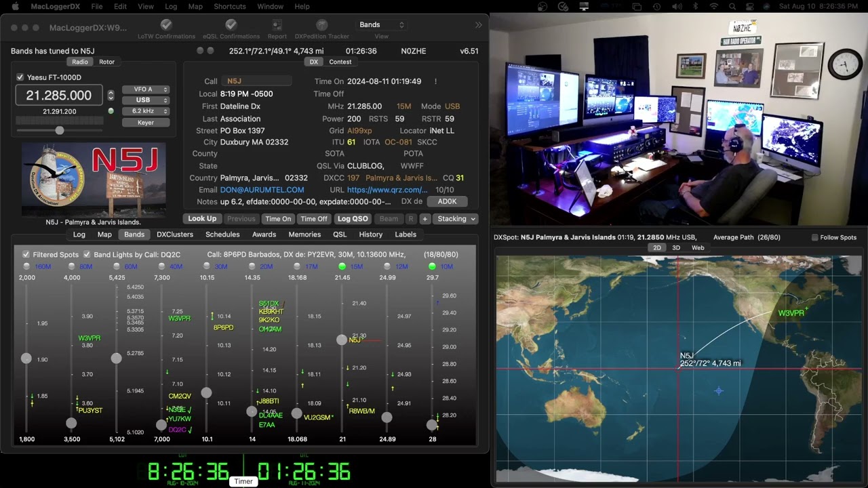Open the Bluetooth status menu
868x488 pixels.
click(694, 6)
